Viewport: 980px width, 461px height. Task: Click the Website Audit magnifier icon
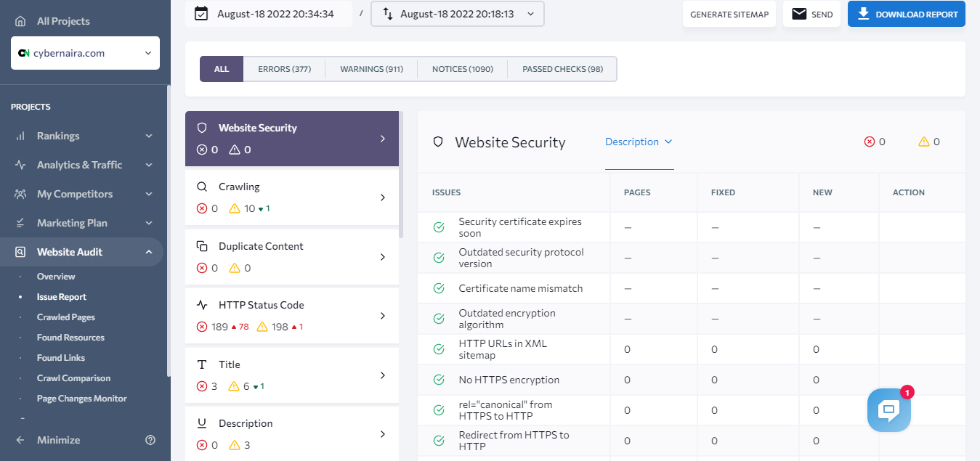tap(20, 252)
